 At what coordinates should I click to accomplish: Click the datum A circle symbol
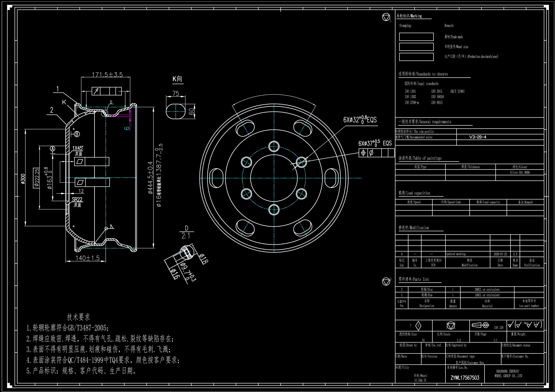click(52, 149)
